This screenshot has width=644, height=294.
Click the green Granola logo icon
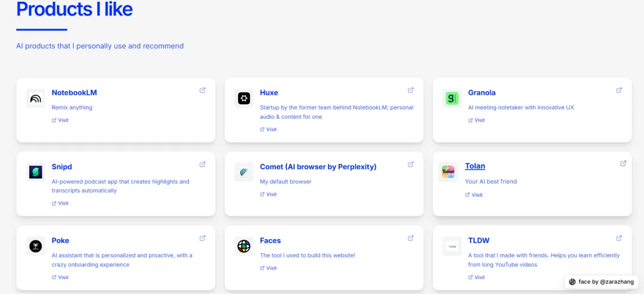[452, 98]
